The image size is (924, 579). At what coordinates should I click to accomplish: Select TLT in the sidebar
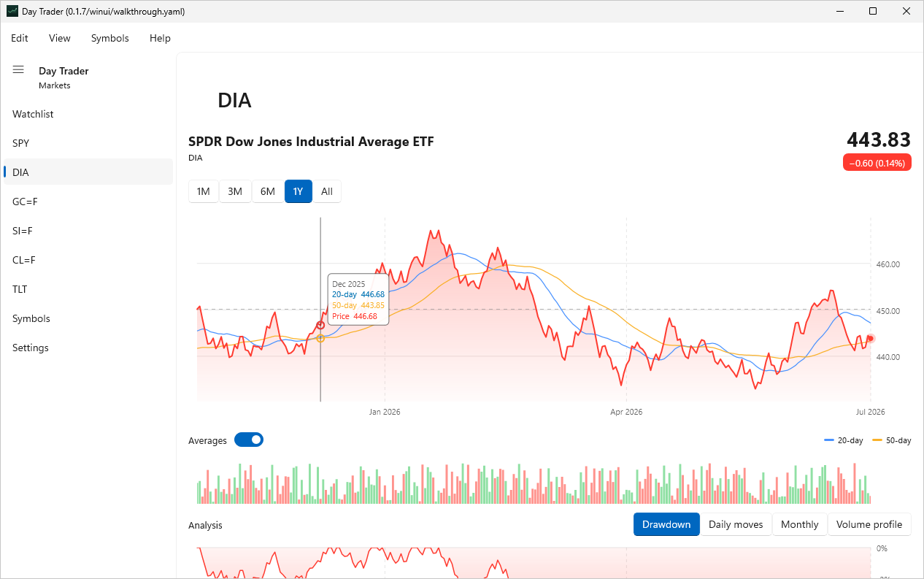click(88, 289)
